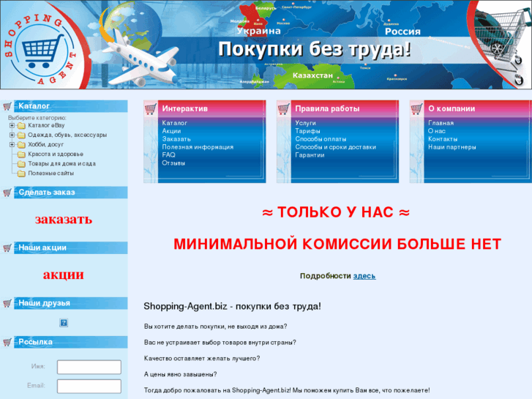Viewport: 532px width, 399px height.
Task: Click the cart icon in О компании panel
Action: (x=416, y=109)
